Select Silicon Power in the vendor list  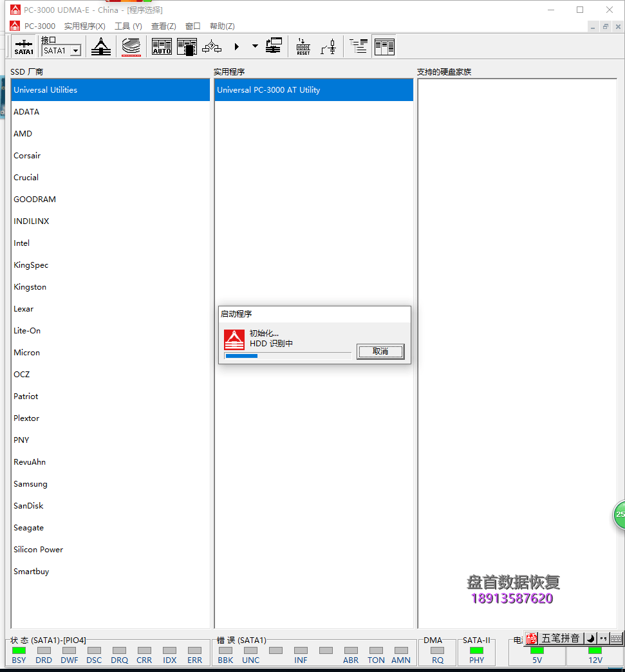111,549
